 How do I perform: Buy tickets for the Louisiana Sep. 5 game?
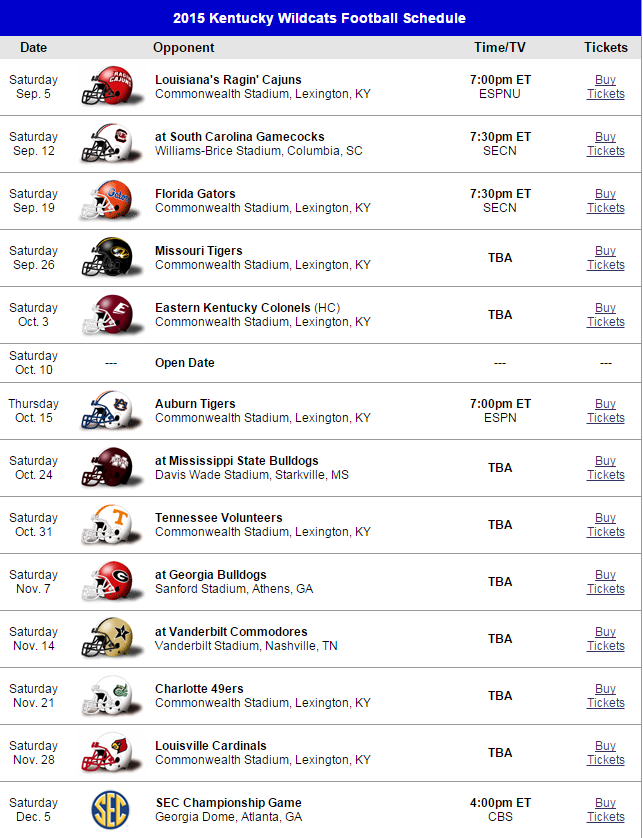(x=605, y=87)
